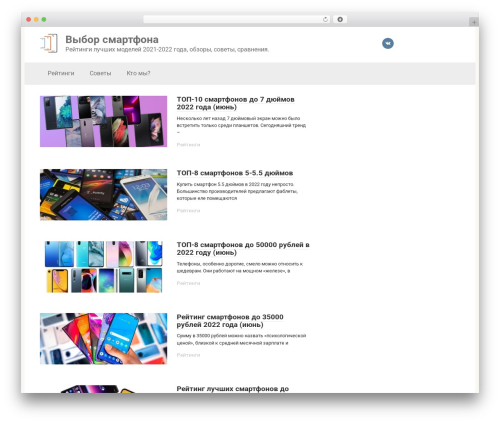Click excerpt starting Сумму в 35000 рублей
The width and height of the screenshot is (500, 423).
coord(241,339)
